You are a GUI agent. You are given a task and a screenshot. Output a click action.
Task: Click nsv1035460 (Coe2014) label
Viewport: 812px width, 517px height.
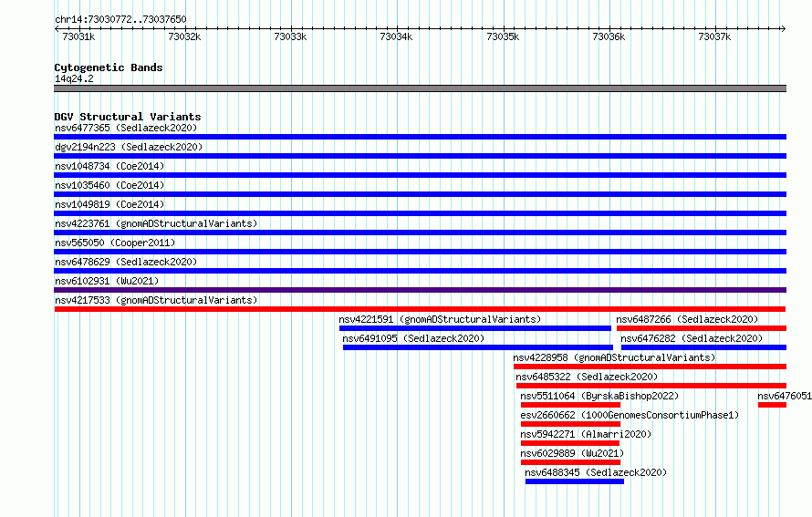pyautogui.click(x=109, y=185)
